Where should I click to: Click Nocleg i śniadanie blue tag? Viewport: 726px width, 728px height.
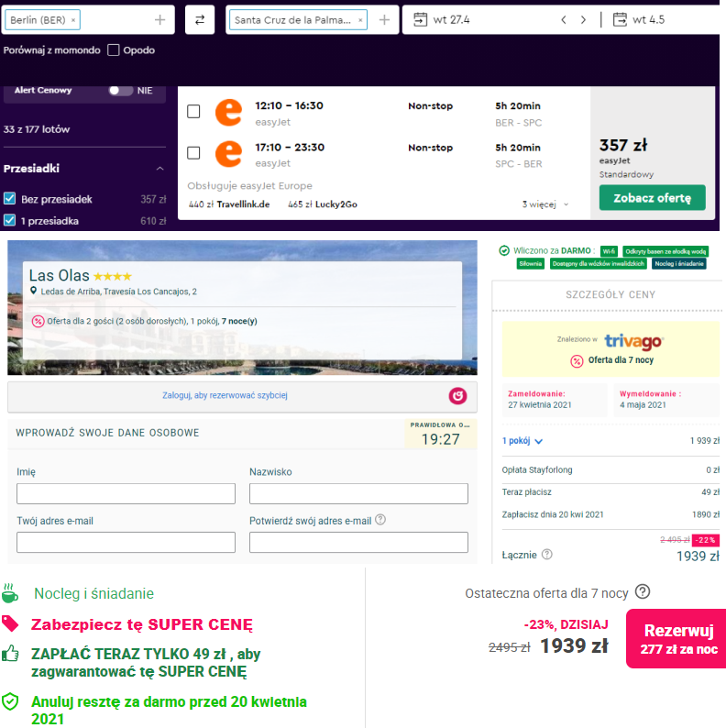tap(679, 264)
